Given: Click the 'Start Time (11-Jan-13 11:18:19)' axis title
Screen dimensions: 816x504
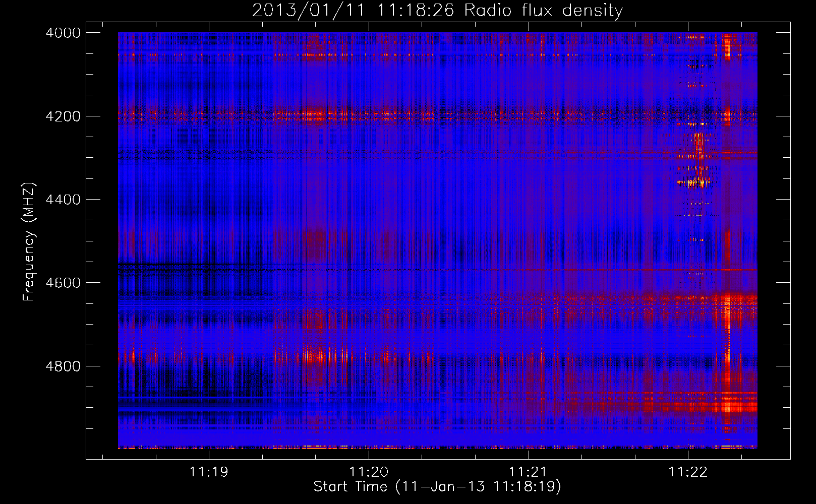Looking at the screenshot, I should 437,487.
